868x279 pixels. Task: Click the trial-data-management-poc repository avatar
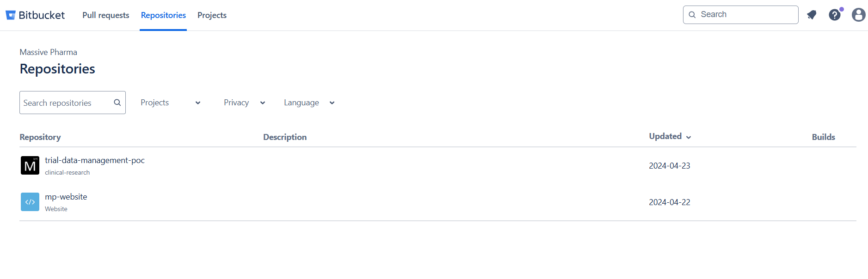pyautogui.click(x=30, y=165)
